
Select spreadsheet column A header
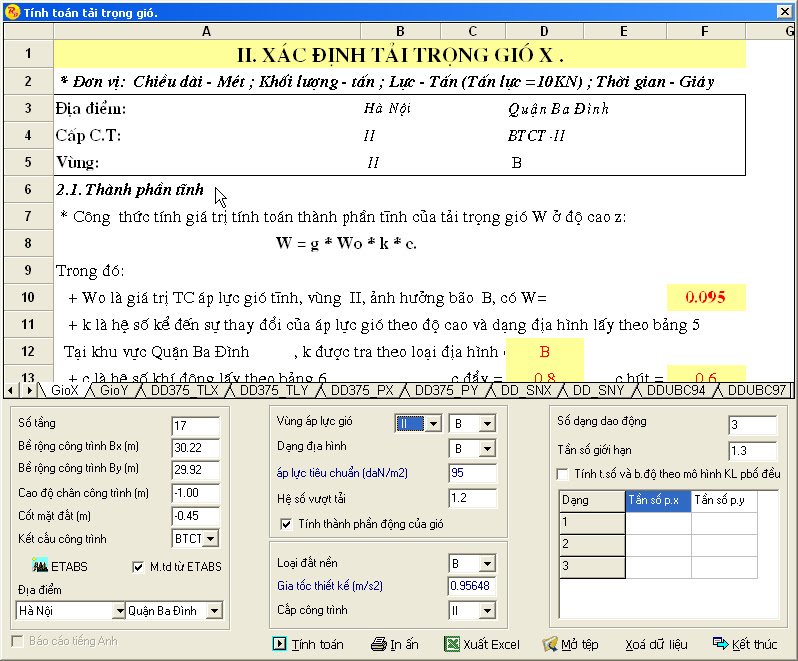[207, 32]
